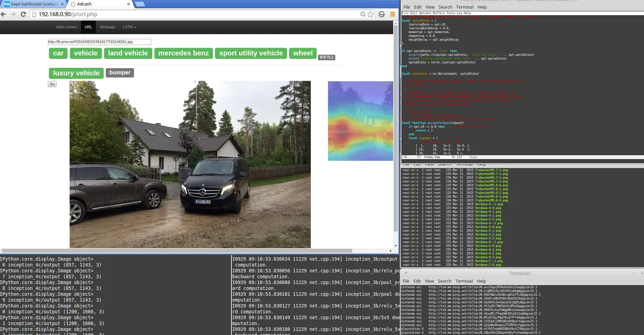Image resolution: width=644 pixels, height=335 pixels.
Task: Click the 'wheel' tag
Action: 303,53
